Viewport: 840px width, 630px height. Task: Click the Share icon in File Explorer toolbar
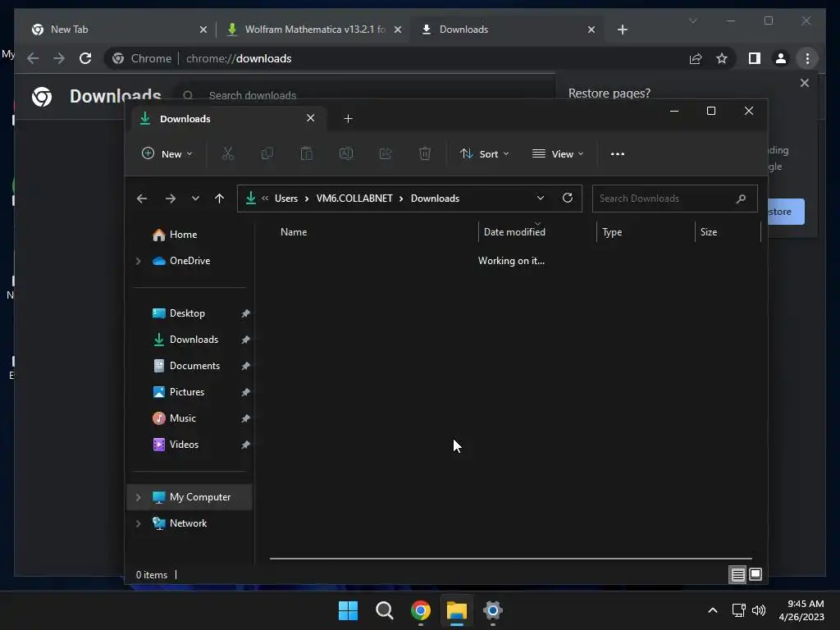(386, 153)
